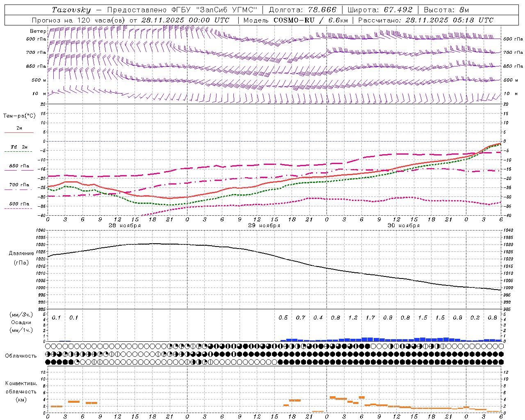This screenshot has height=420, width=525.
Task: Select the model name COSMO-RU / 6.6км
Action: point(310,20)
